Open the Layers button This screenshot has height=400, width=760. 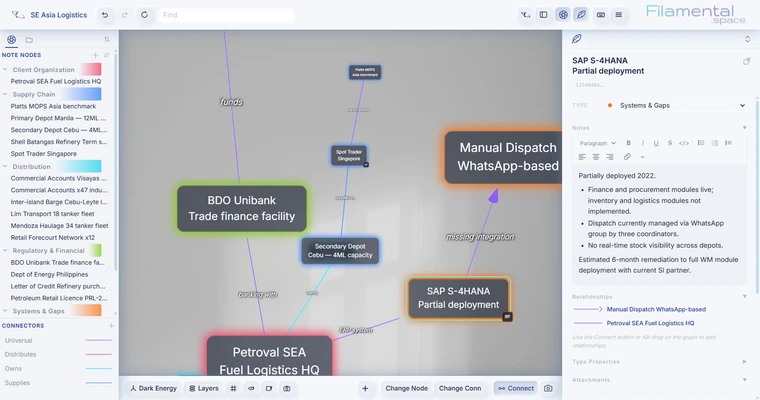click(x=204, y=388)
